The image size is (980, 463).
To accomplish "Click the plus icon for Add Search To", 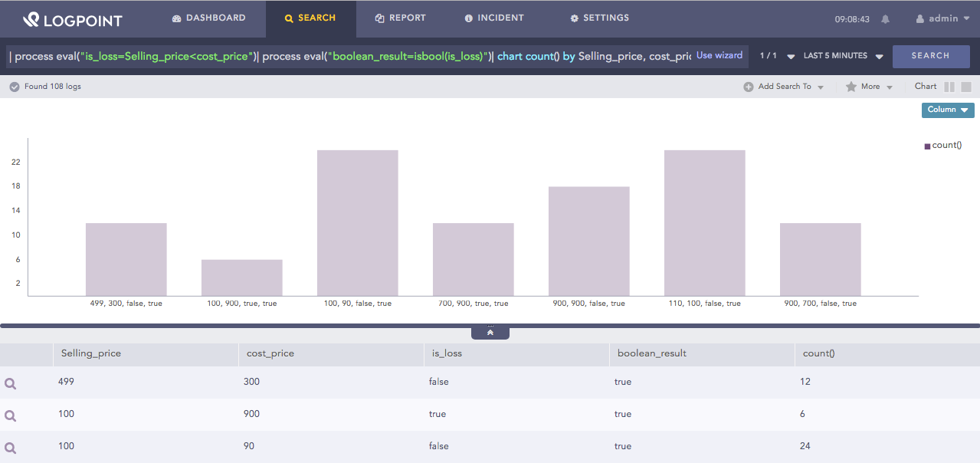I will [748, 87].
